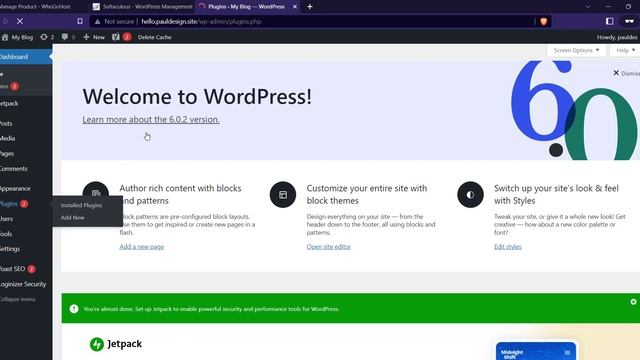
Task: Click Edit styles link
Action: [507, 247]
